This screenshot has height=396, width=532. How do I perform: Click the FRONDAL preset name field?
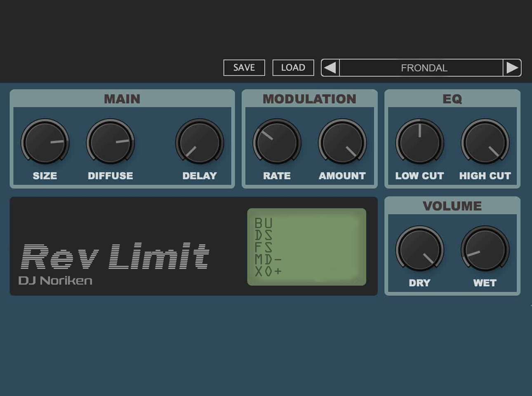point(421,68)
